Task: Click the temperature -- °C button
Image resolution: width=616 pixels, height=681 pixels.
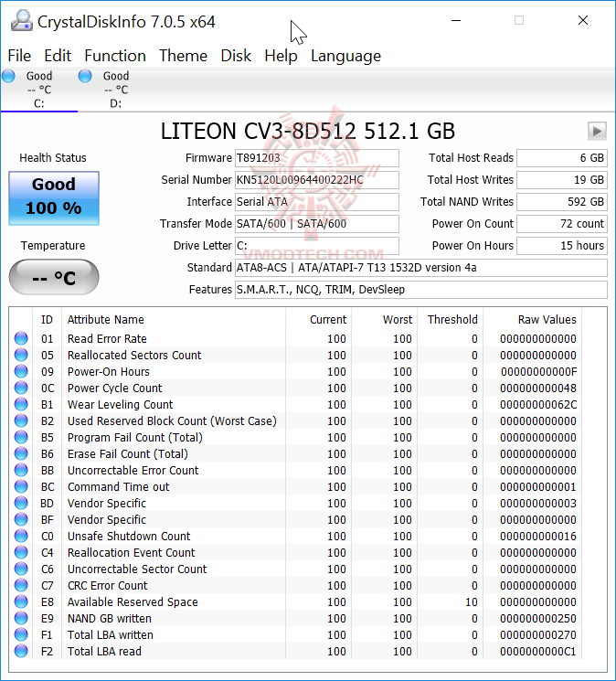Action: [x=54, y=277]
